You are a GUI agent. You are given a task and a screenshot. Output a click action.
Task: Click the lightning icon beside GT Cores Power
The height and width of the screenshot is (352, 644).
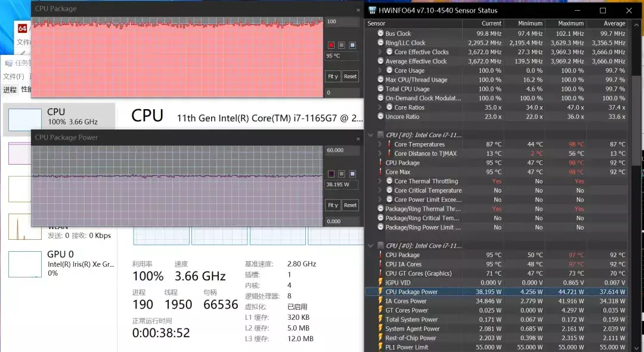380,310
